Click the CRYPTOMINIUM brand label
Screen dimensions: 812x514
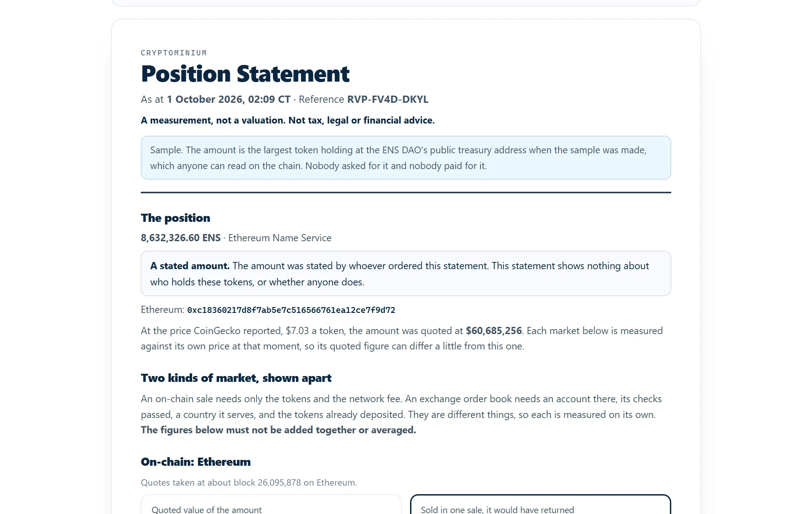pos(174,53)
